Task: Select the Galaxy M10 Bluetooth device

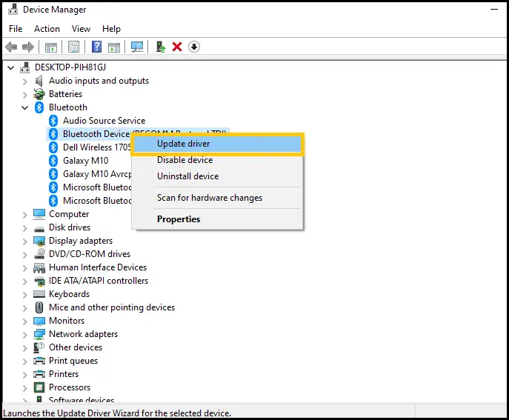Action: (86, 161)
